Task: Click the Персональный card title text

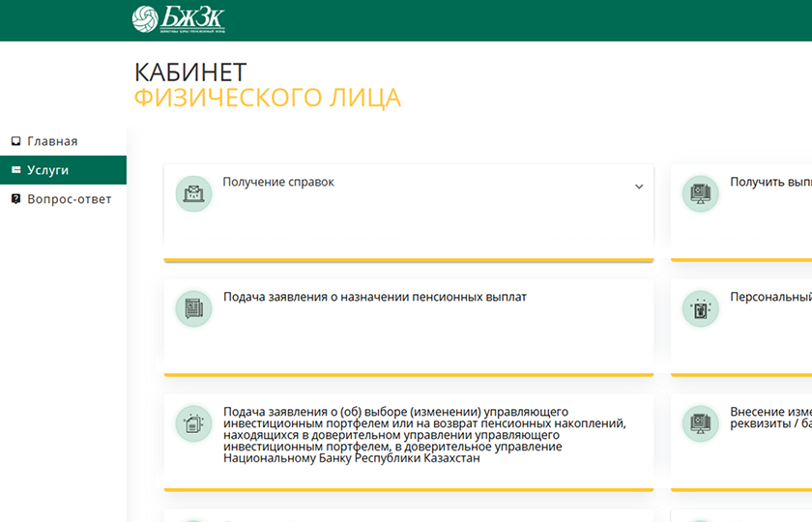Action: pos(770,297)
